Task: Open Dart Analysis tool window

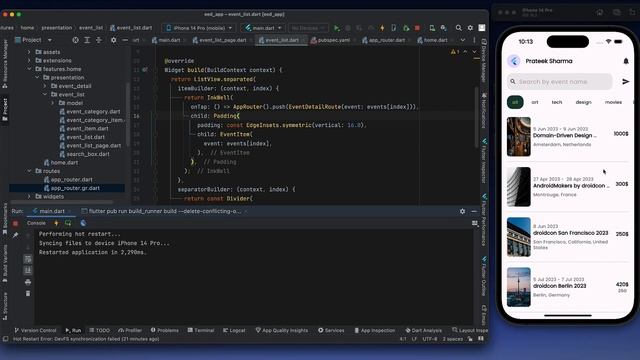Action: coord(423,330)
